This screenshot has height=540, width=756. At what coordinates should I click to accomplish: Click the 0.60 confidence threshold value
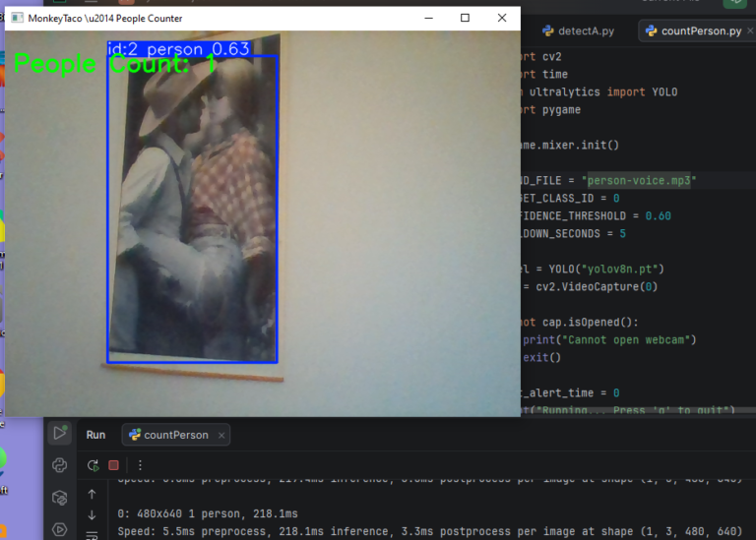click(659, 215)
